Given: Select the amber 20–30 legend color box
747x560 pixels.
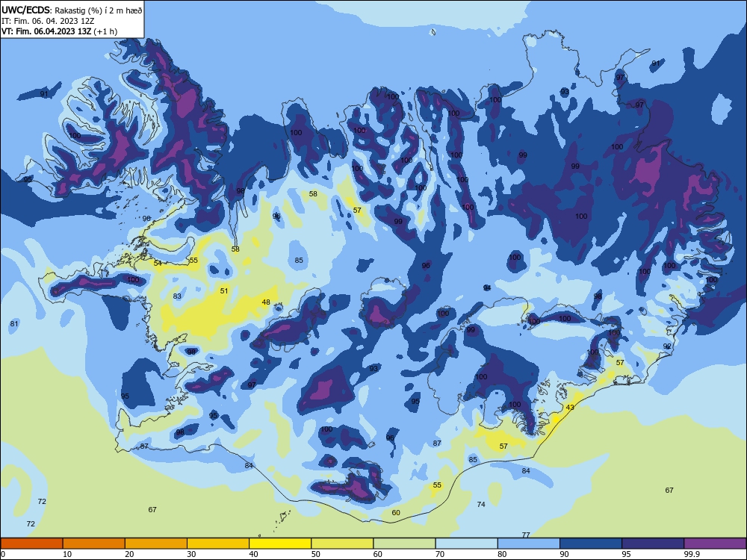Looking at the screenshot, I should pyautogui.click(x=156, y=544).
